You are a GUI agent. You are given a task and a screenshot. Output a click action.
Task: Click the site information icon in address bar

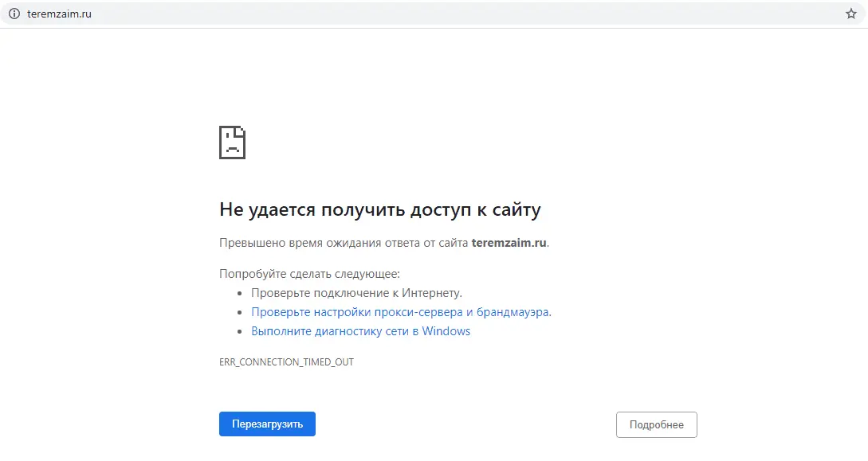pos(13,14)
